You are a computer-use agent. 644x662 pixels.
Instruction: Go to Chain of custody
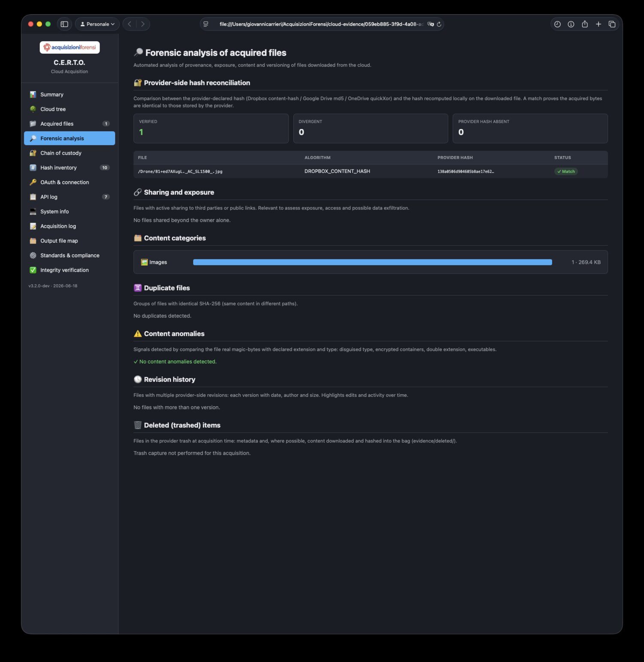[70, 153]
